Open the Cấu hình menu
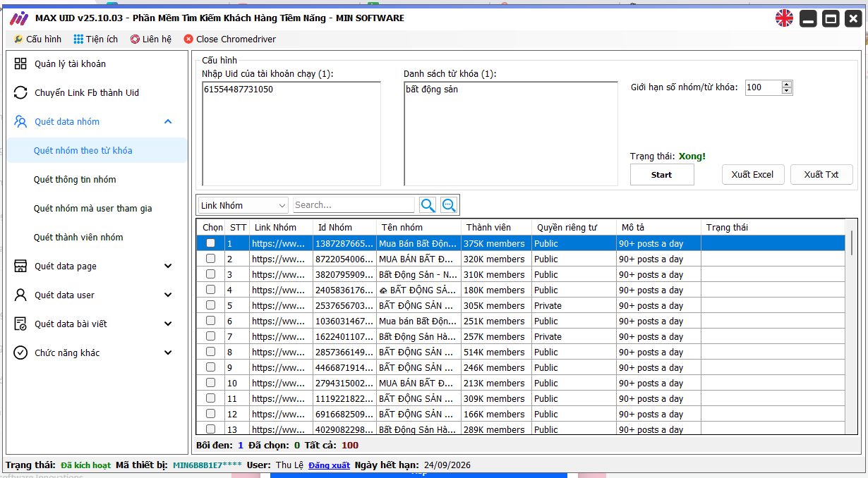Image resolution: width=868 pixels, height=478 pixels. coord(37,39)
